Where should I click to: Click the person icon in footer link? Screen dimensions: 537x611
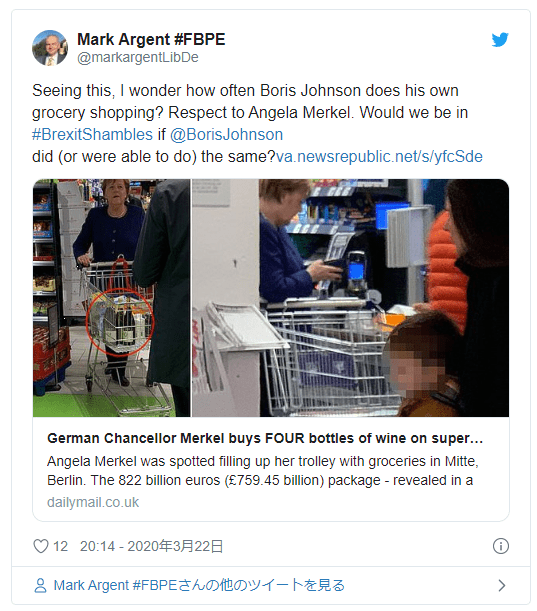click(x=40, y=585)
